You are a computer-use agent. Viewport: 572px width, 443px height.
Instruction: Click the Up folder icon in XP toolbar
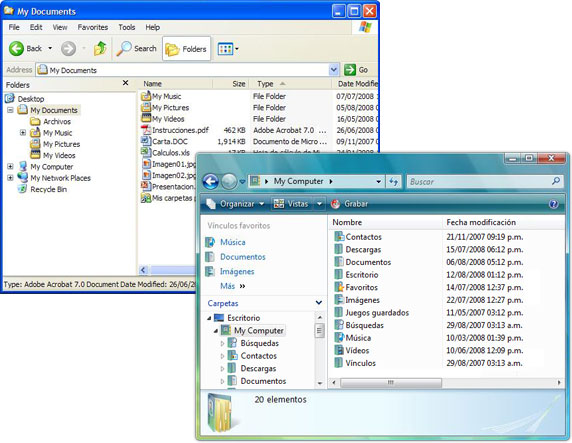(x=100, y=48)
